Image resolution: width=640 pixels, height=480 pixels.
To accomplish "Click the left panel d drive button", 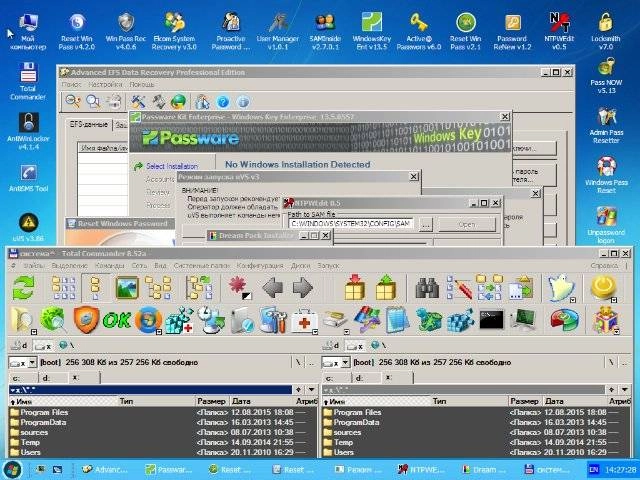I will point(20,345).
